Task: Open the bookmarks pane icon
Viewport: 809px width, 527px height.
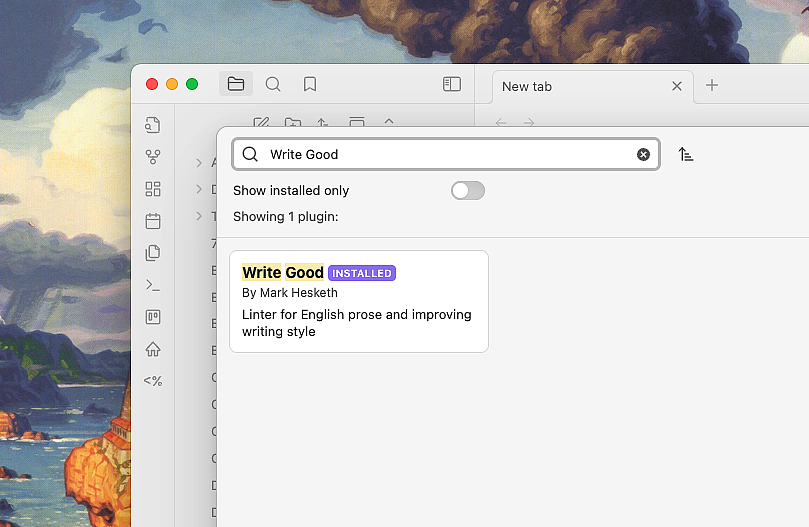Action: (310, 84)
